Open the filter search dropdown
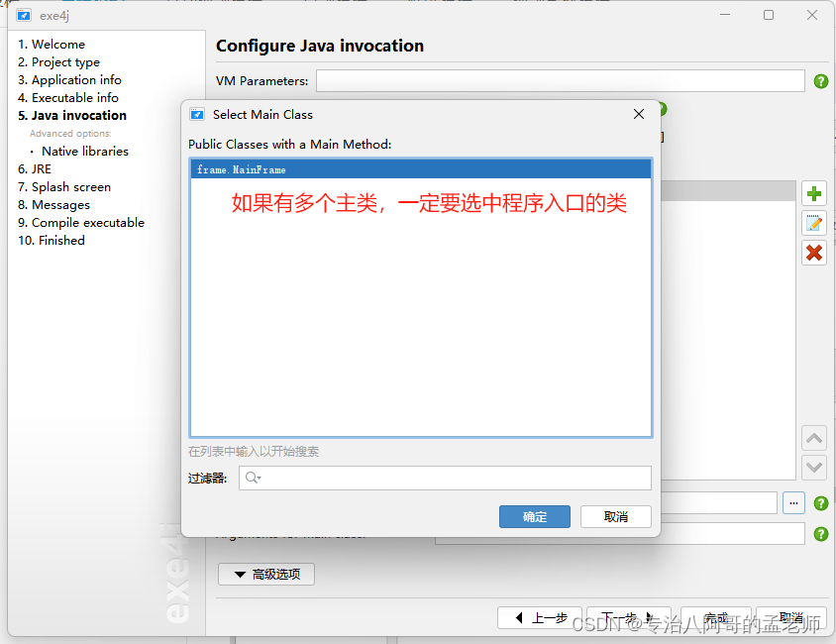 (258, 478)
